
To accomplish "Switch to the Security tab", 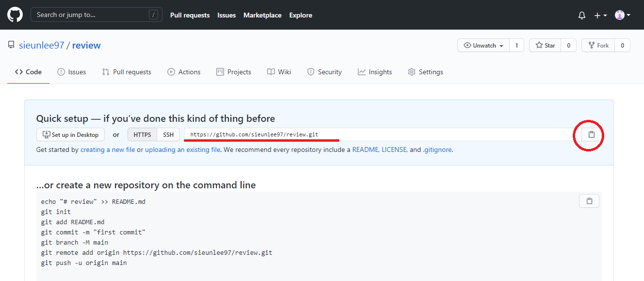I will (x=324, y=72).
